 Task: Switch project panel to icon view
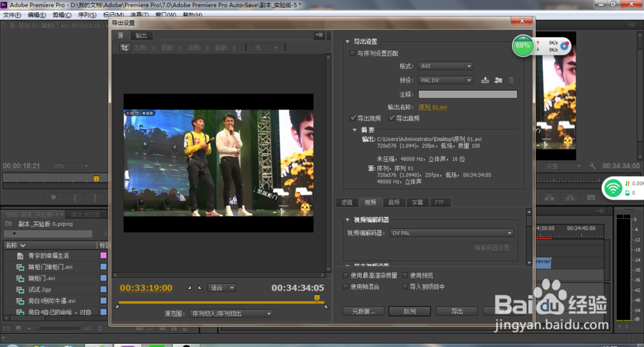pyautogui.click(x=19, y=328)
